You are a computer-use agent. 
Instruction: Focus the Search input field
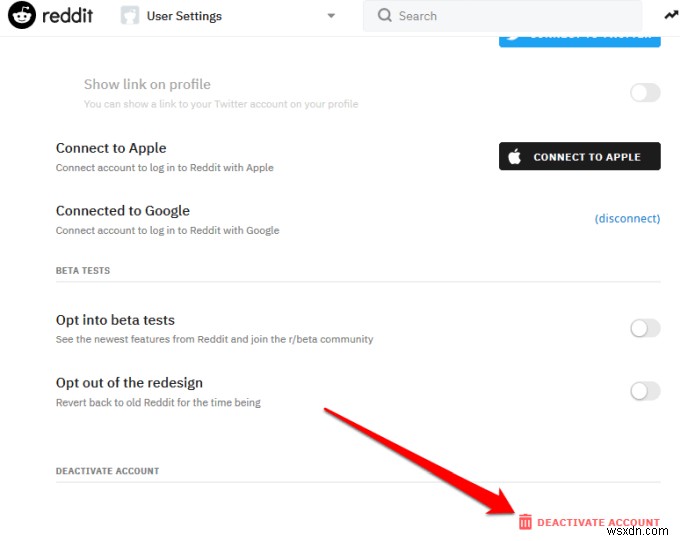tap(502, 16)
